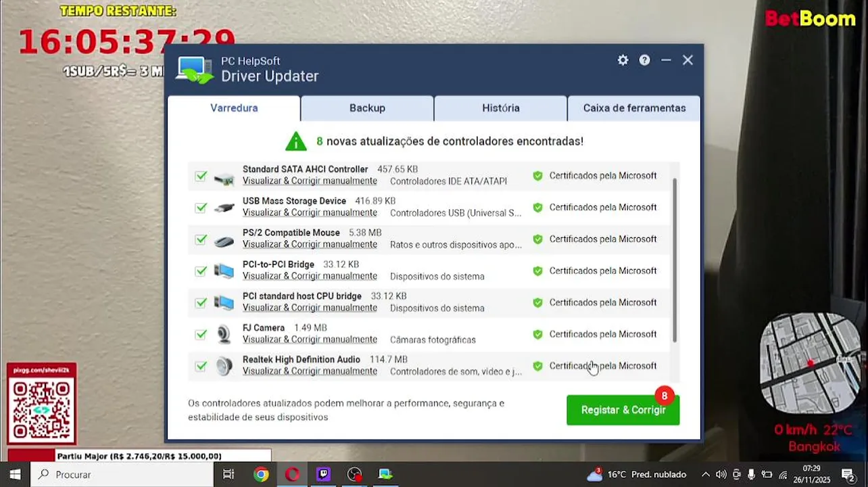Click the PS/2 Compatible Mouse icon
The image size is (868, 487).
224,240
